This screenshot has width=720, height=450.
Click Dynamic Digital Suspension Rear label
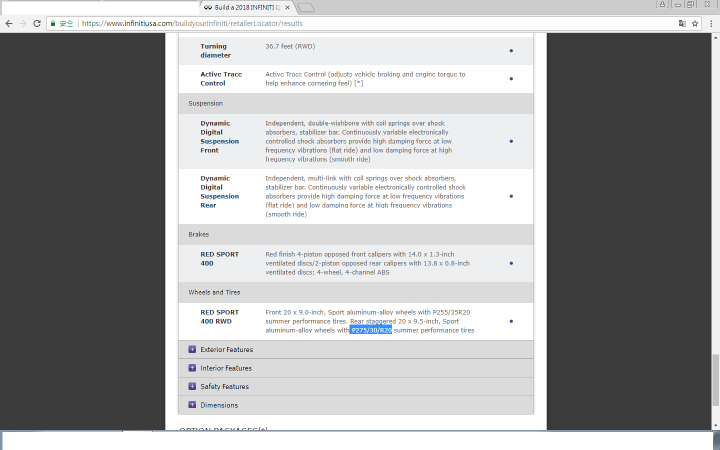(219, 192)
